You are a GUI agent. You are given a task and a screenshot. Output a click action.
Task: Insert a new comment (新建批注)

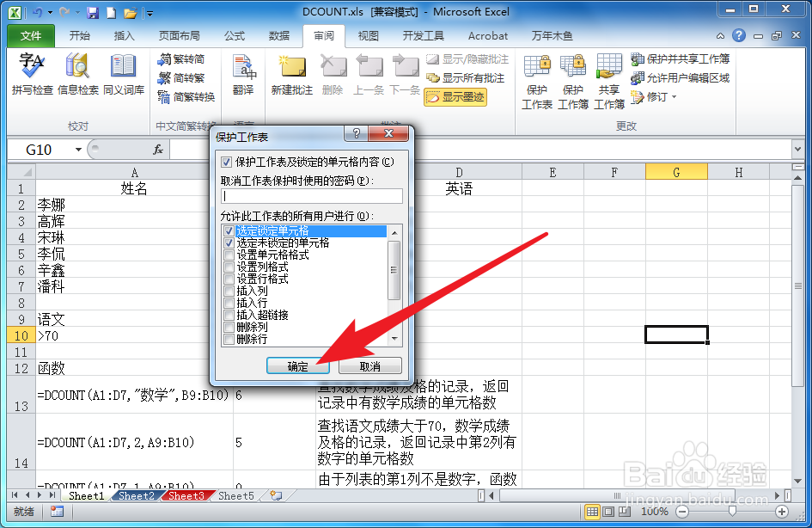pos(291,74)
